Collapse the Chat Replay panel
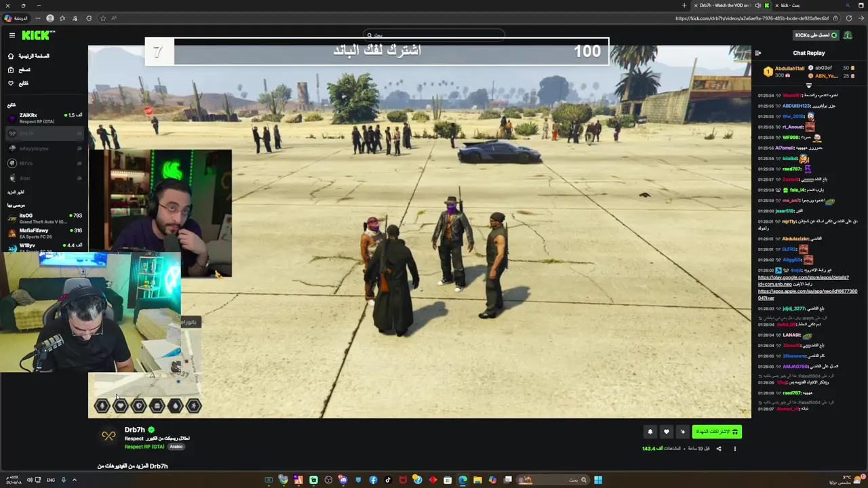Image resolution: width=868 pixels, height=488 pixels. 758,53
